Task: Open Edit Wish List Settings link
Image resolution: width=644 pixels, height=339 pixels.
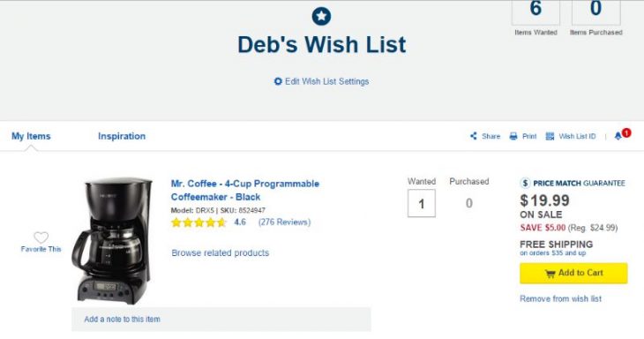Action: point(327,81)
